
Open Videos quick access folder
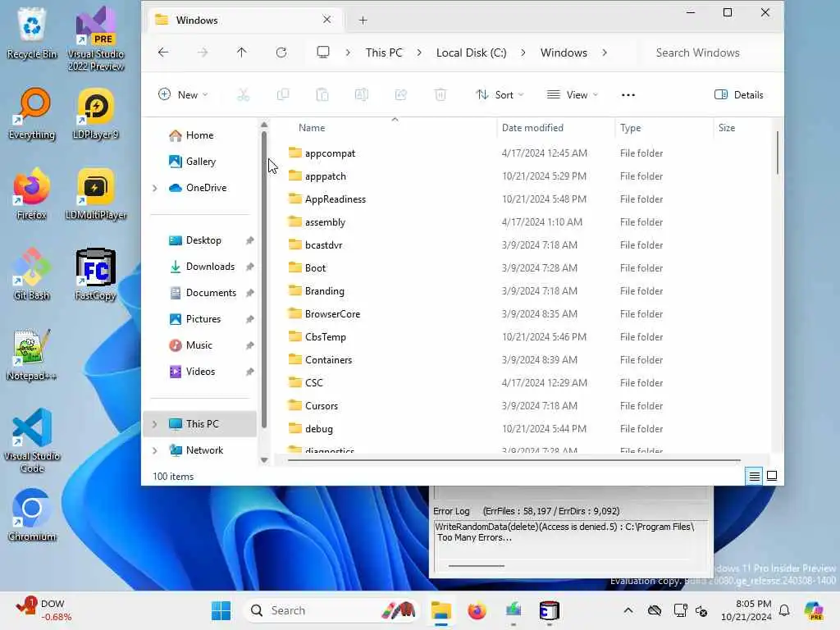(x=200, y=372)
